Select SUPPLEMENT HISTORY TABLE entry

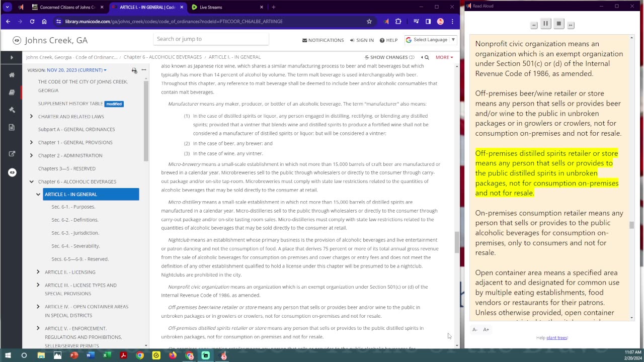[x=70, y=104]
